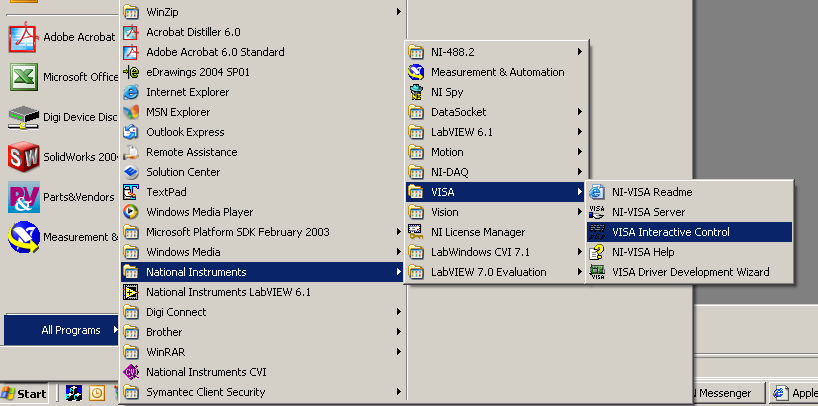Click the VISA Driver Development Wizard label
Viewport: 818px width, 406px height.
[x=691, y=272]
